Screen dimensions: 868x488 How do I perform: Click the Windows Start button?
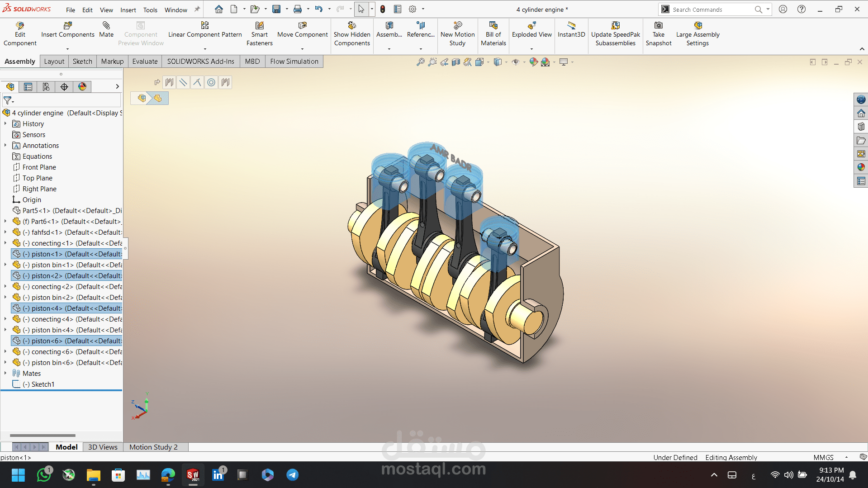tap(19, 475)
